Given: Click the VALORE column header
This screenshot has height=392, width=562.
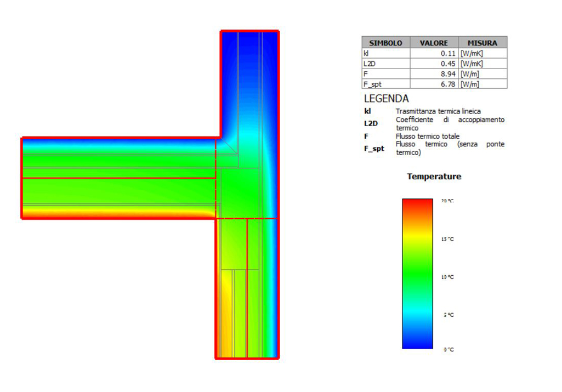Looking at the screenshot, I should [434, 43].
